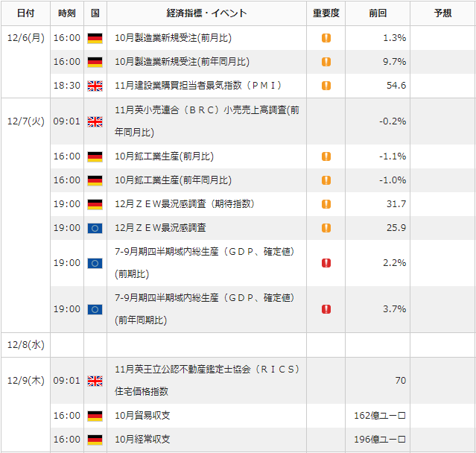Click previous value -1.0%
Viewport: 476px width, 453px height.
click(393, 180)
